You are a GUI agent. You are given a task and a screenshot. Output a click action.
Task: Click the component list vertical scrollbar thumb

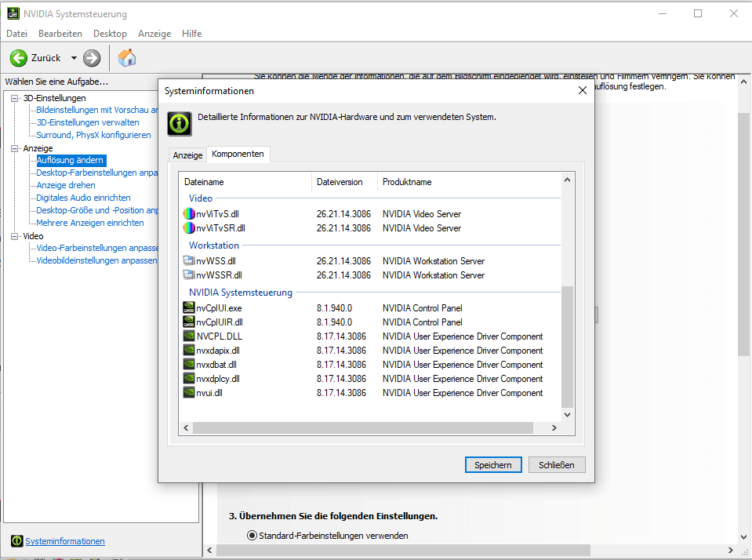pos(568,347)
